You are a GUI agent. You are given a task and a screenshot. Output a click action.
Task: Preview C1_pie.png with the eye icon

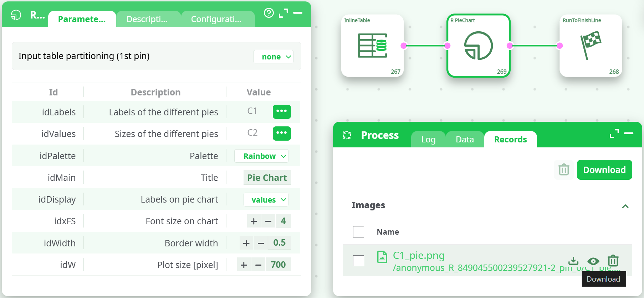tap(593, 261)
